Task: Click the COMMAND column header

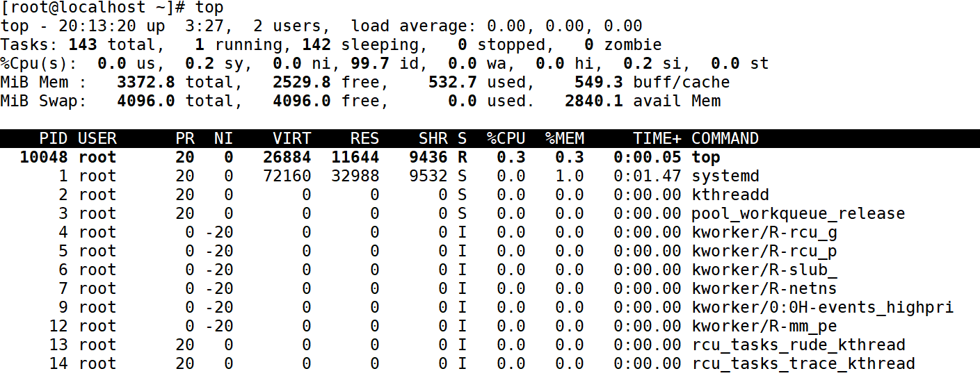Action: 725,138
